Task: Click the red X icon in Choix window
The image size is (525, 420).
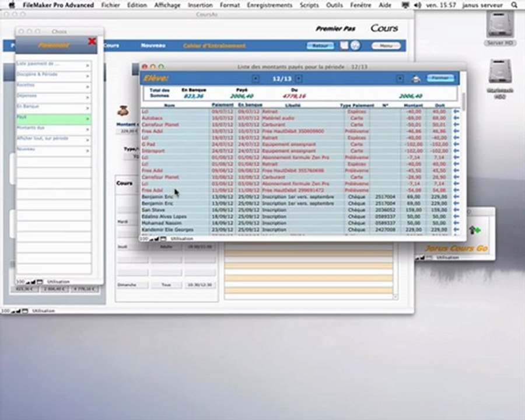Action: point(92,41)
